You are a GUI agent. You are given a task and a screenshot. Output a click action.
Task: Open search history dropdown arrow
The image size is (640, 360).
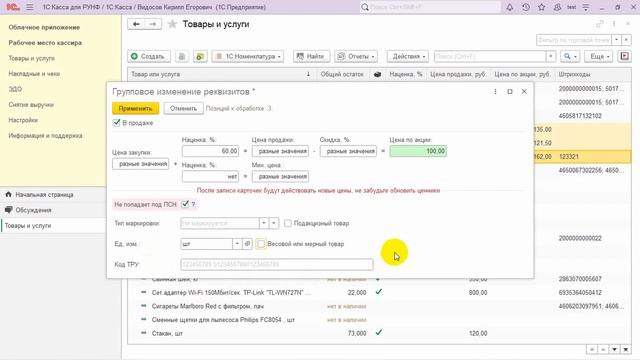point(551,56)
